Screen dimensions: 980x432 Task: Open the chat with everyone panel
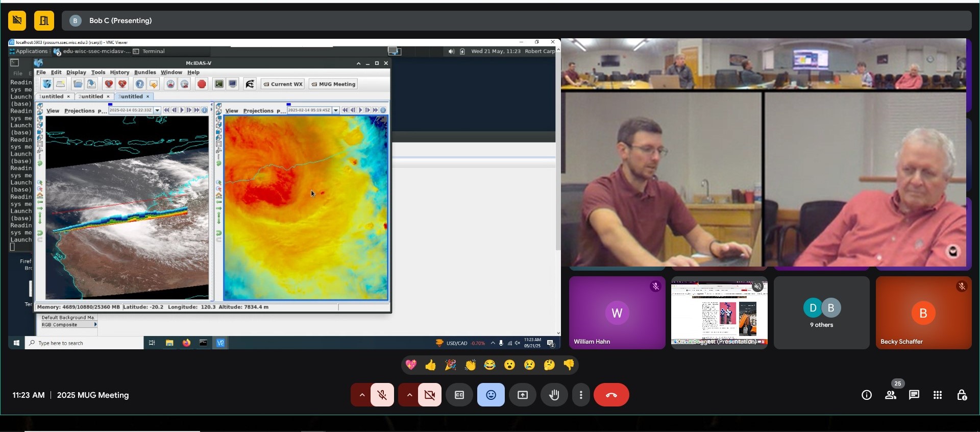(x=914, y=395)
